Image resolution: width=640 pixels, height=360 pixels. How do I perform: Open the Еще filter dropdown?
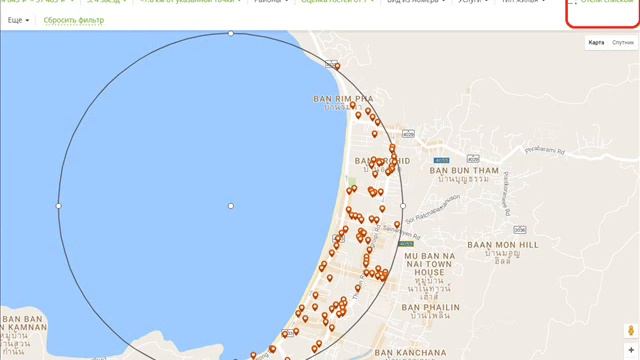click(x=18, y=20)
